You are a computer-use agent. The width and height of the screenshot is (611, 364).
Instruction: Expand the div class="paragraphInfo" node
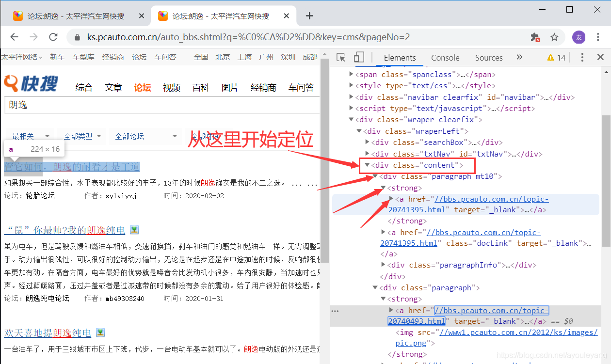click(384, 265)
